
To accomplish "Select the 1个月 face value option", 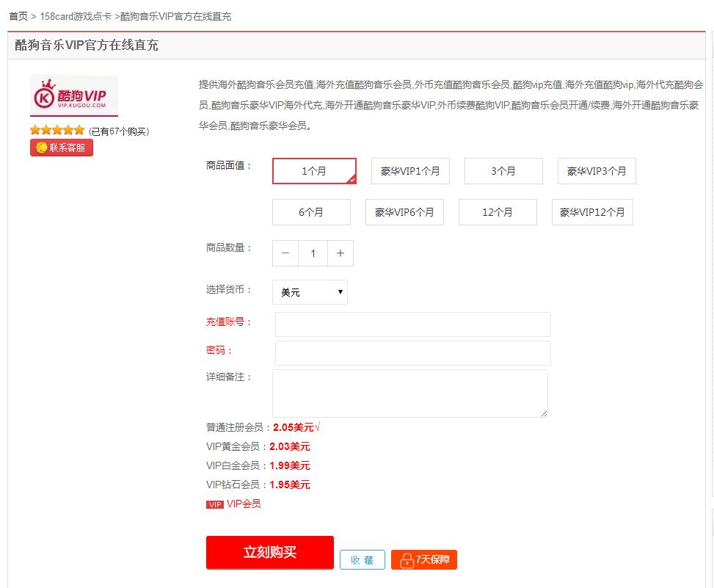I will 314,171.
